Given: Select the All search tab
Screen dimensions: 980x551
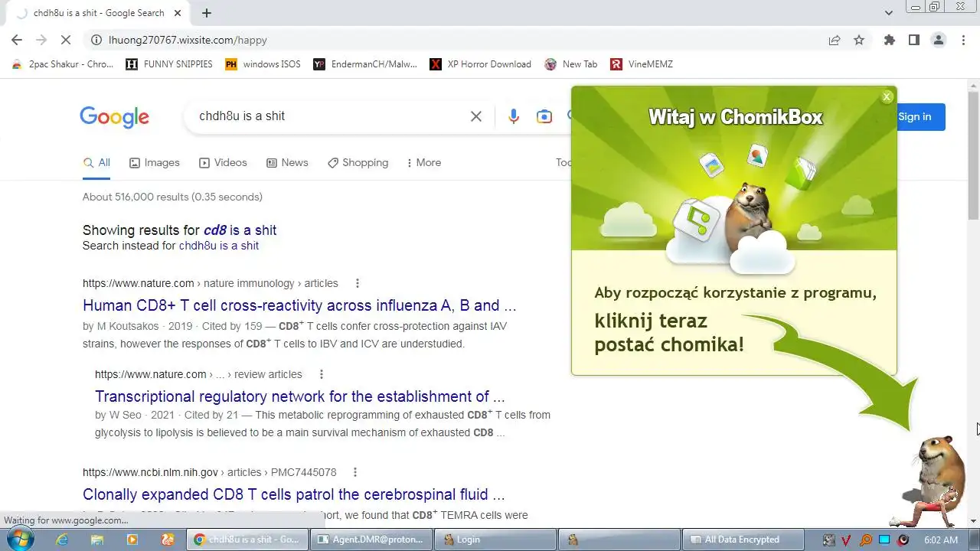Looking at the screenshot, I should coord(96,162).
